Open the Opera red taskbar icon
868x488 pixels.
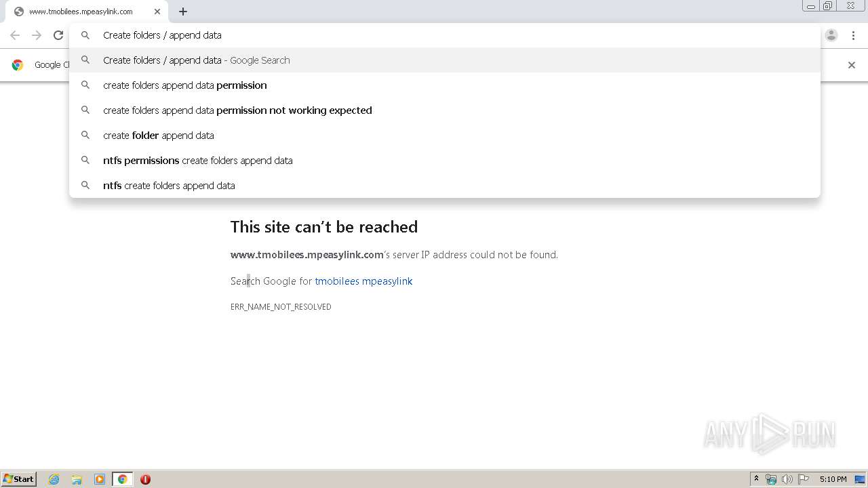[x=145, y=479]
